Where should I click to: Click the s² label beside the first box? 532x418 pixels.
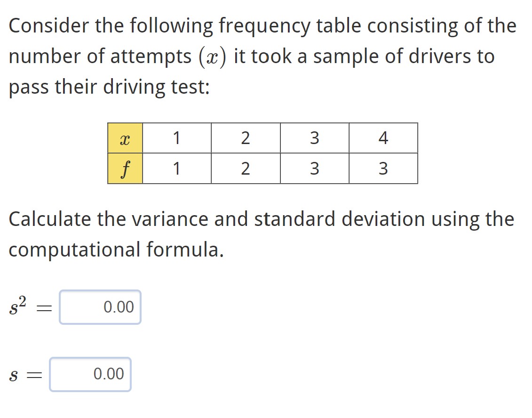(18, 305)
